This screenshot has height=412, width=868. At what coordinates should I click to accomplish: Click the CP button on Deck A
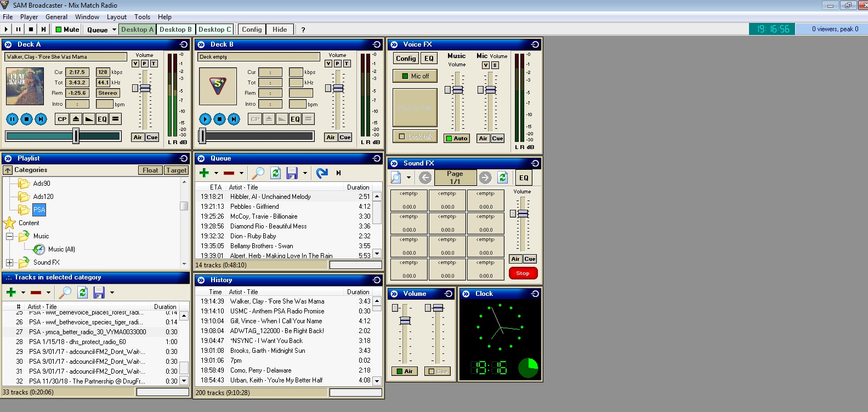(x=62, y=119)
